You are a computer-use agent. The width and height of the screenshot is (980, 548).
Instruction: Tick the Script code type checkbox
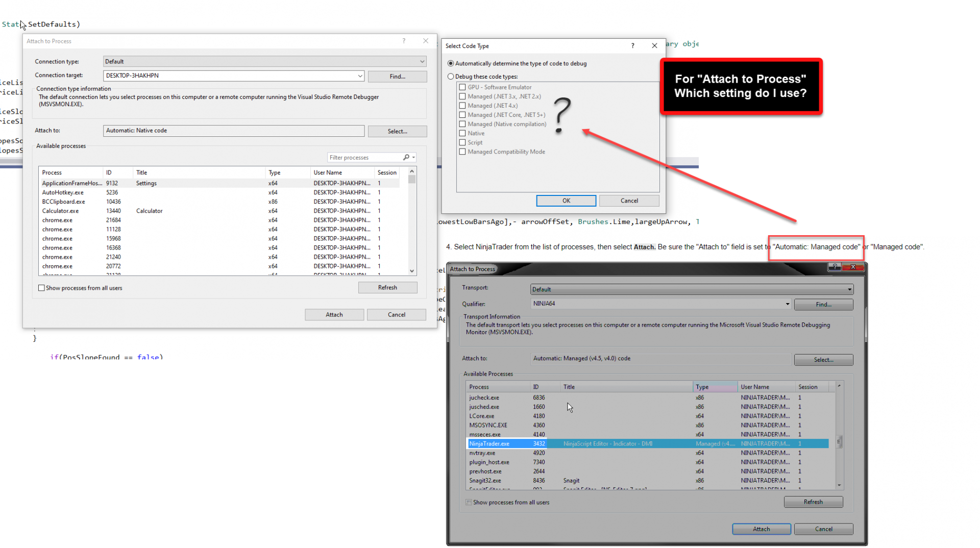pyautogui.click(x=462, y=142)
